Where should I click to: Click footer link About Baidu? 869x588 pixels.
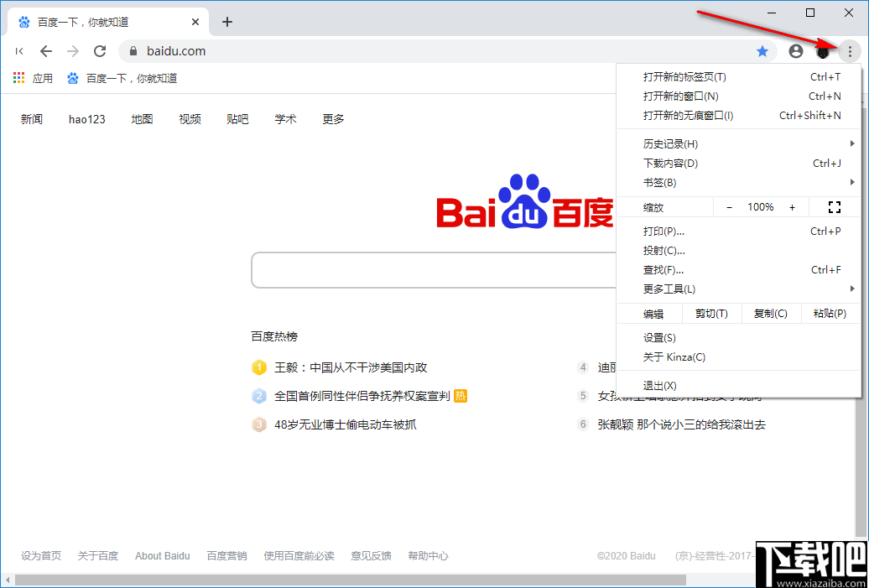point(163,556)
